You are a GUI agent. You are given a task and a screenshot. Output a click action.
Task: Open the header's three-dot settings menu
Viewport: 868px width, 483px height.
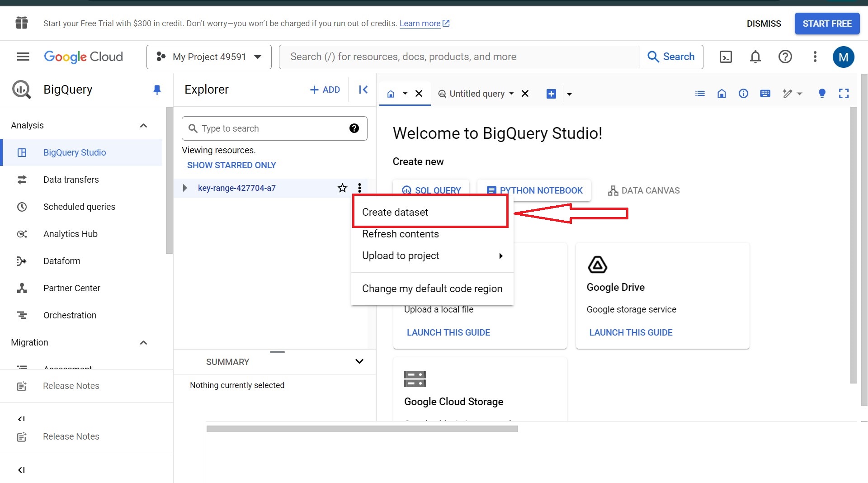point(815,57)
